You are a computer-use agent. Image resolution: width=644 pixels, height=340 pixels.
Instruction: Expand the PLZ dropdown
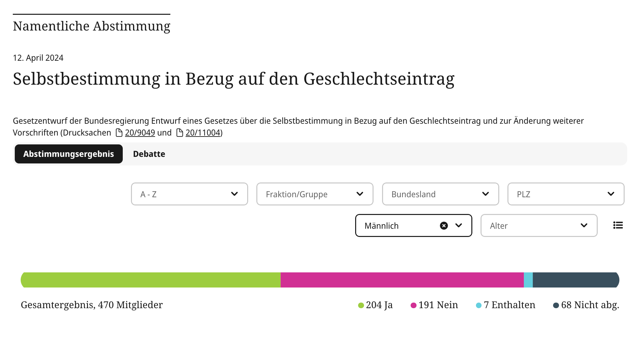coord(566,194)
